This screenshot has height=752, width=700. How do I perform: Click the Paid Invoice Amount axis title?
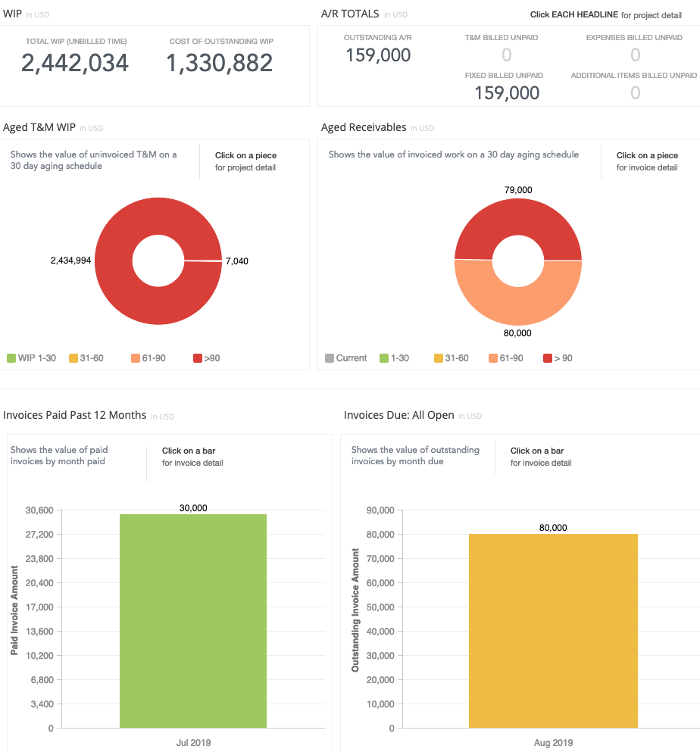[x=14, y=610]
